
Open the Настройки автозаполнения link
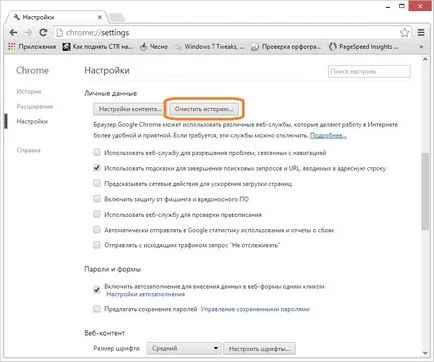[x=145, y=294]
